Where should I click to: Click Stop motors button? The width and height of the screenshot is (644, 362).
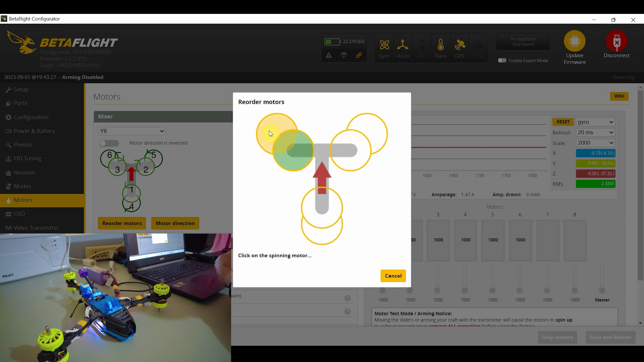(558, 337)
